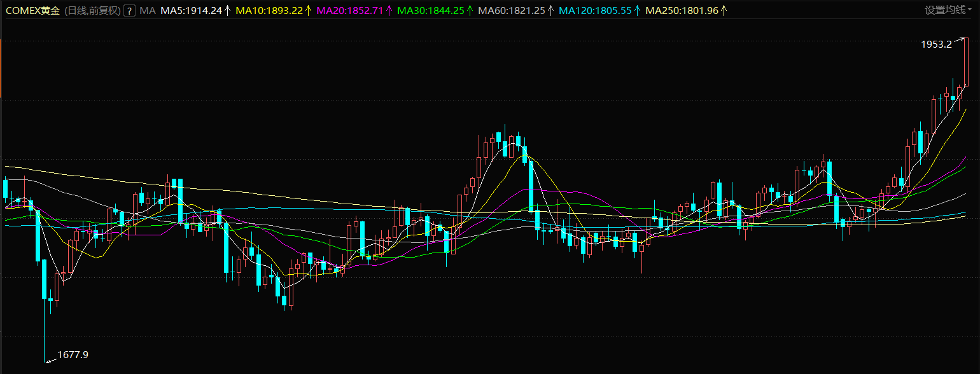Select the MA30:1844.25 indicator value

(431, 11)
